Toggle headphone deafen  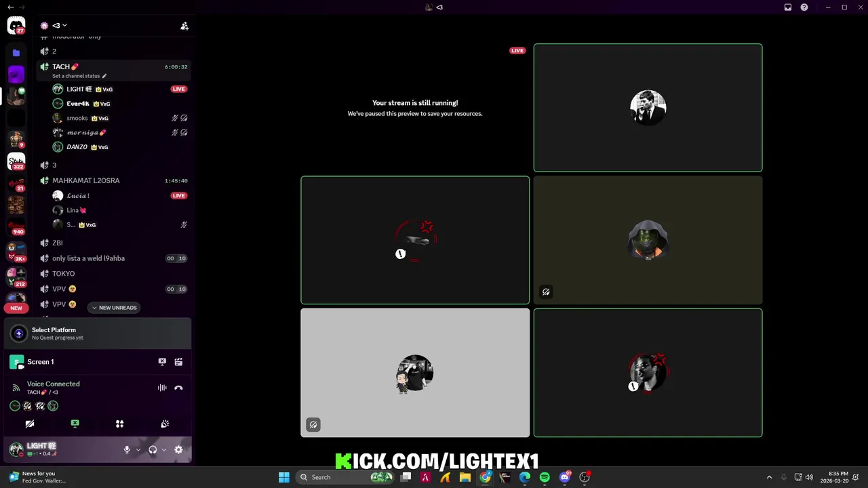pos(153,449)
